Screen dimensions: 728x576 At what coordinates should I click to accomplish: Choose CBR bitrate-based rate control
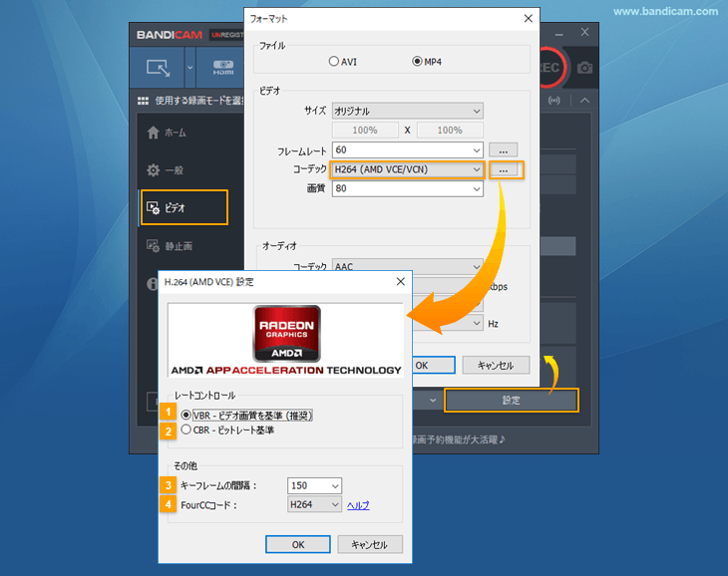pos(186,431)
